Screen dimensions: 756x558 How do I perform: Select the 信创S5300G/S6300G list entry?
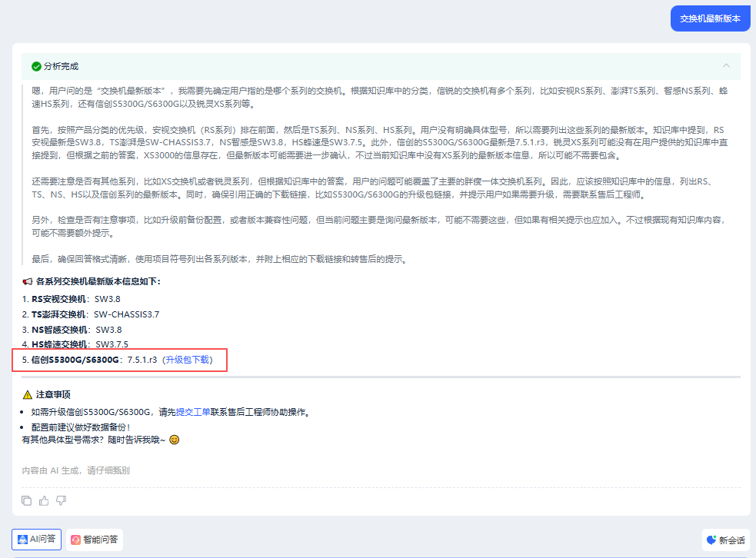click(117, 360)
